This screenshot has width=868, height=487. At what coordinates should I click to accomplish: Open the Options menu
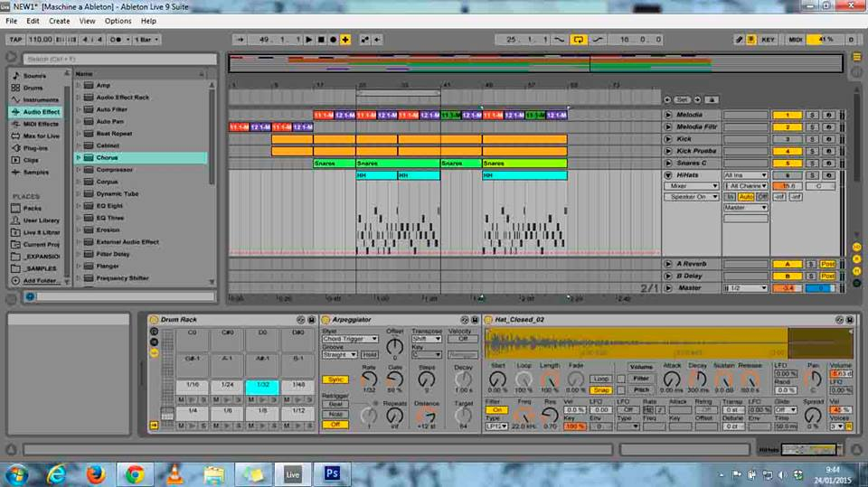[x=118, y=21]
